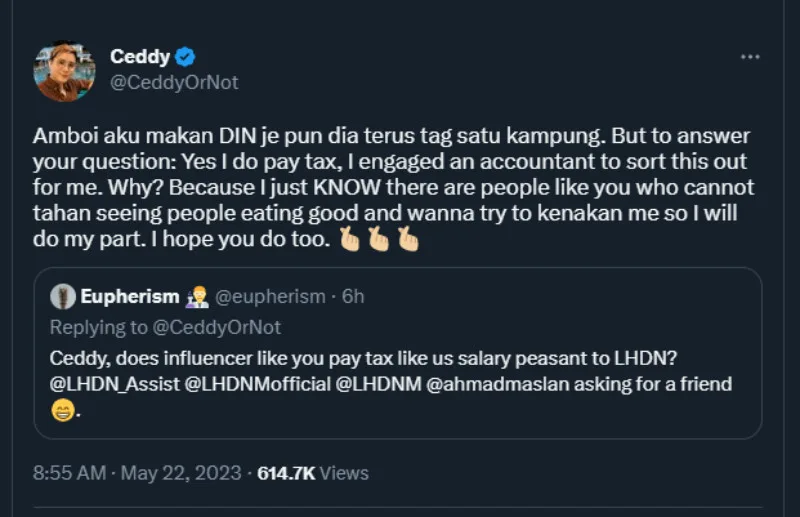Viewport: 800px width, 517px height.
Task: Open the @LHDN_Assist mention
Action: pyautogui.click(x=112, y=384)
